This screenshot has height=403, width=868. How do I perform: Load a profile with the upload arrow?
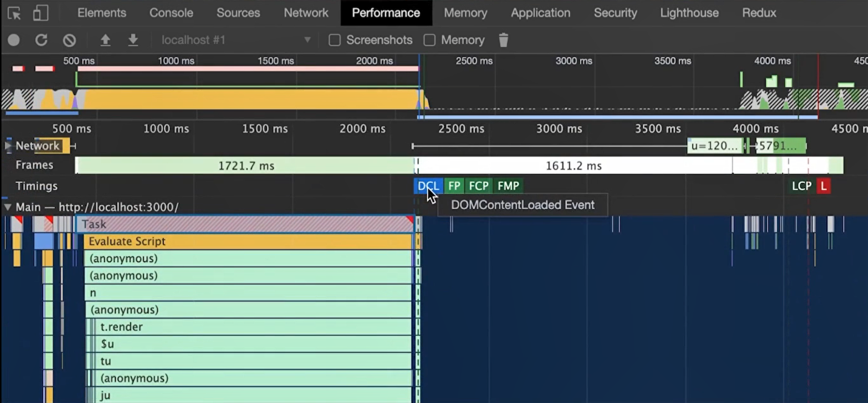pyautogui.click(x=105, y=40)
